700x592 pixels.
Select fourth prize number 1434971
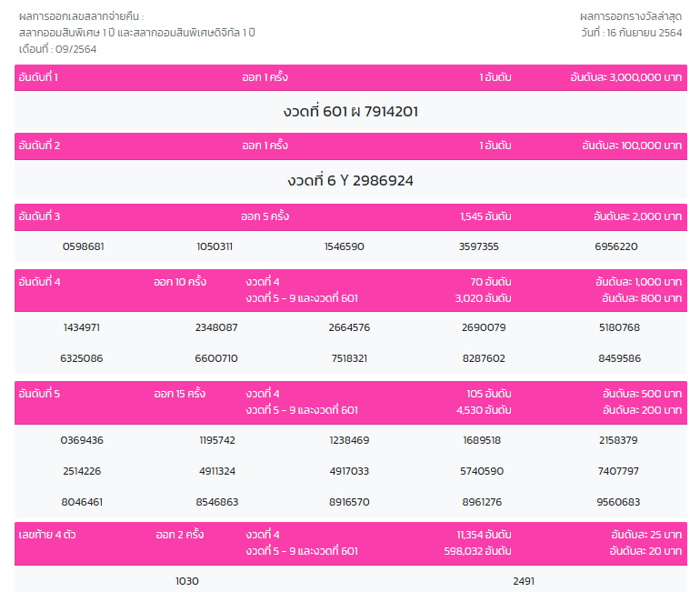[82, 327]
